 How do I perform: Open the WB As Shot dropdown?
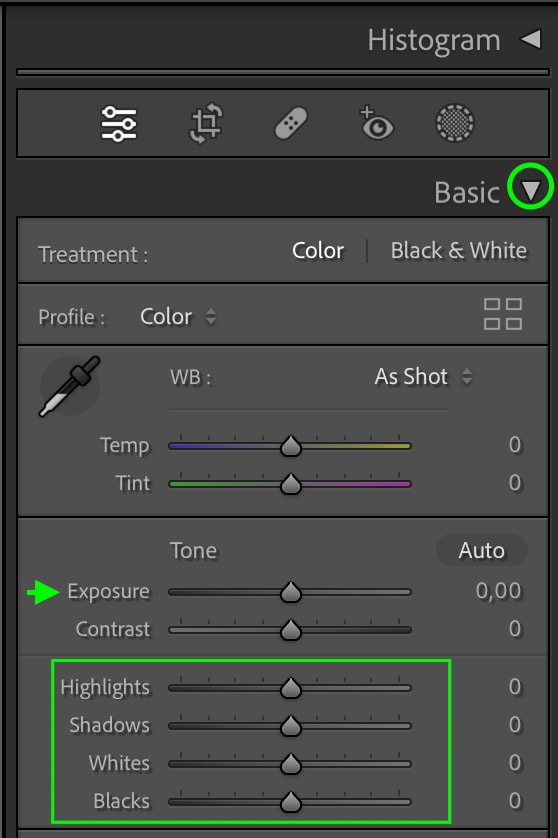(423, 377)
